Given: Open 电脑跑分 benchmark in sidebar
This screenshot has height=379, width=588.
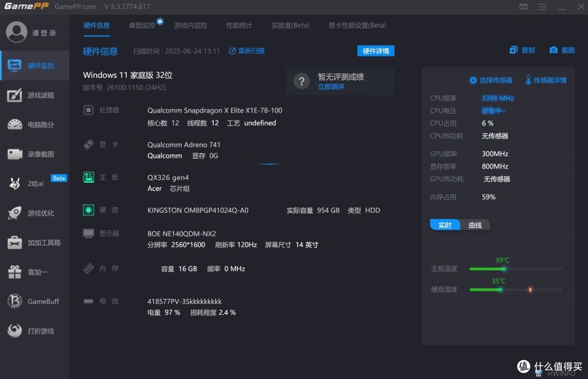Looking at the screenshot, I should 35,125.
